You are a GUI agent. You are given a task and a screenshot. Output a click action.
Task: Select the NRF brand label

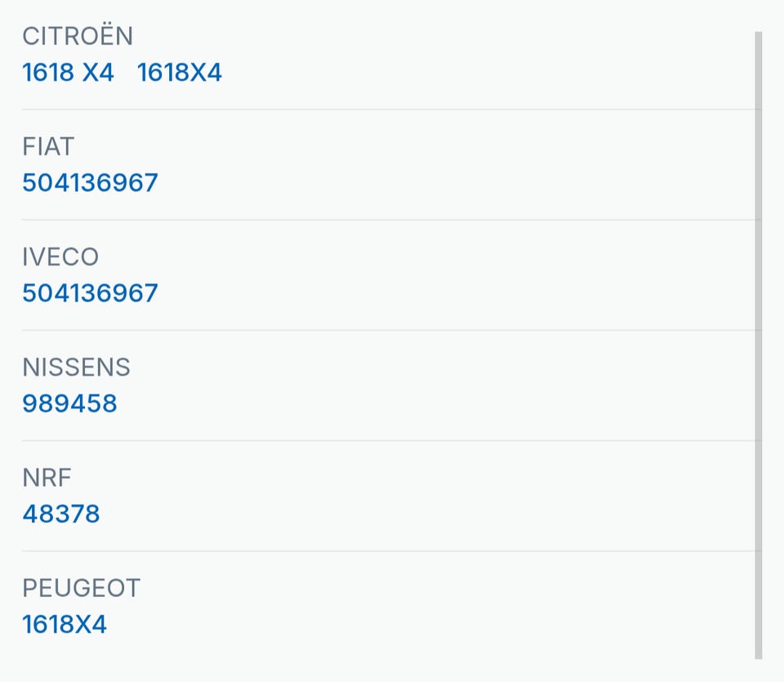pyautogui.click(x=48, y=478)
